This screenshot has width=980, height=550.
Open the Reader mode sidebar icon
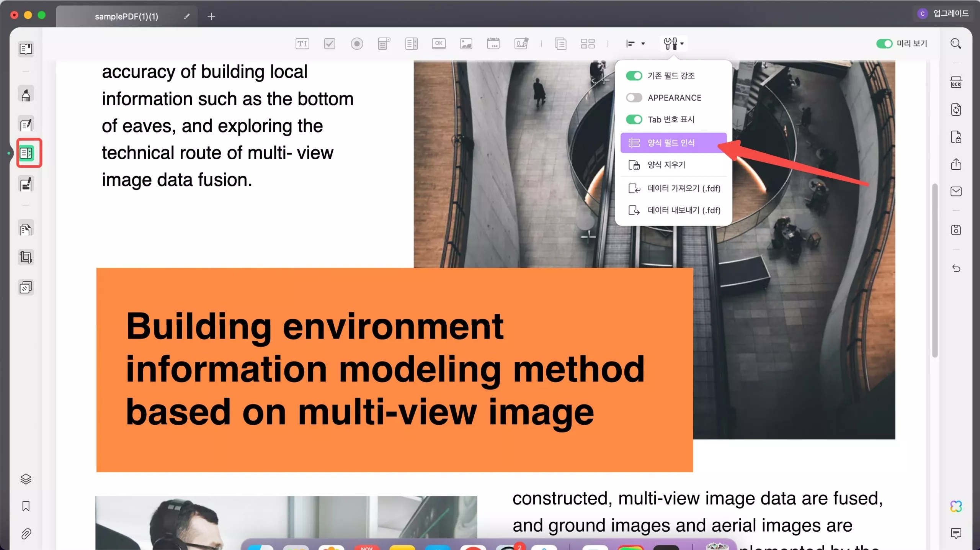pyautogui.click(x=26, y=49)
